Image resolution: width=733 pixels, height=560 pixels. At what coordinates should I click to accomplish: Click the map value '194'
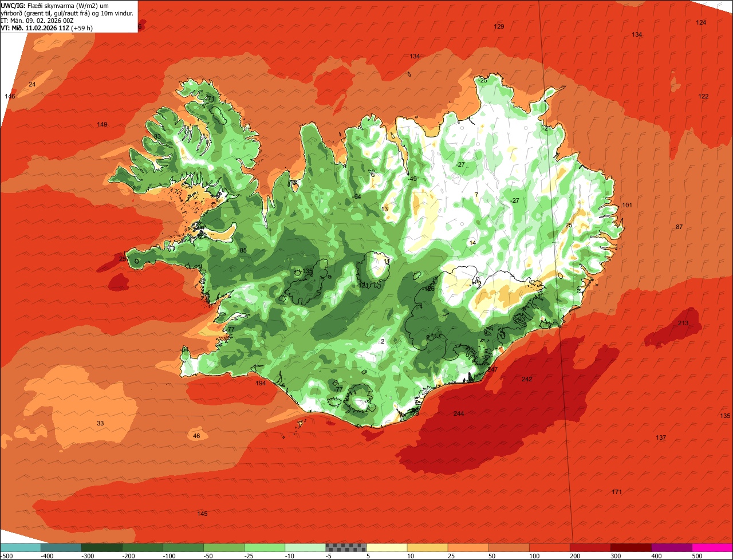click(261, 384)
